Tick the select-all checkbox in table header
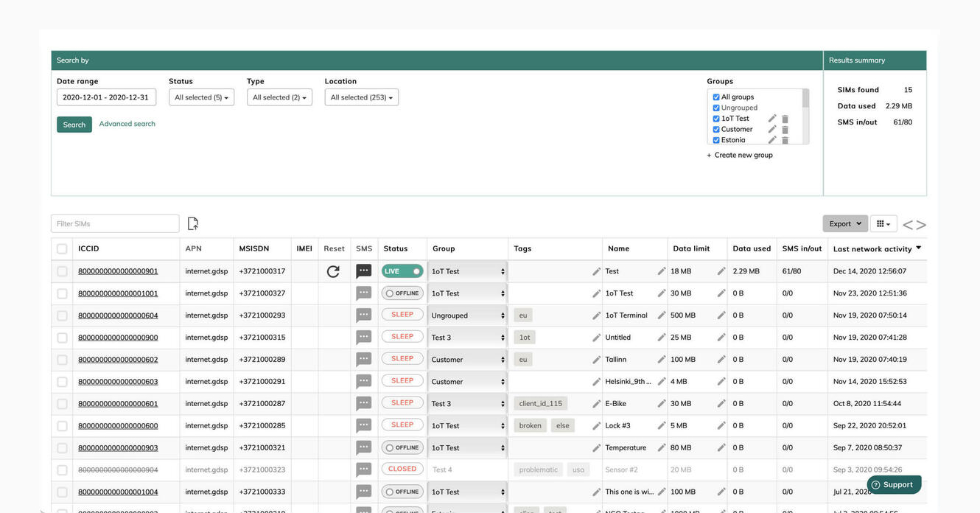This screenshot has height=513, width=980. click(x=62, y=249)
